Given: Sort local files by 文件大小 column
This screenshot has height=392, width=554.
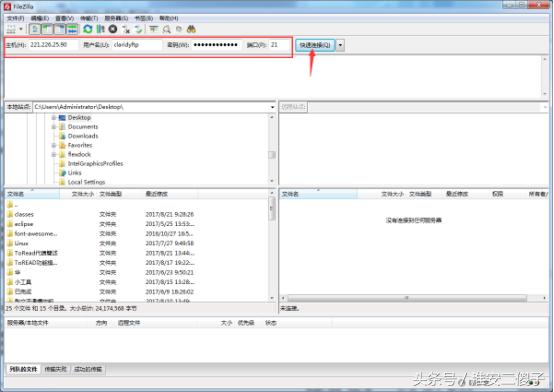Looking at the screenshot, I should tap(79, 194).
